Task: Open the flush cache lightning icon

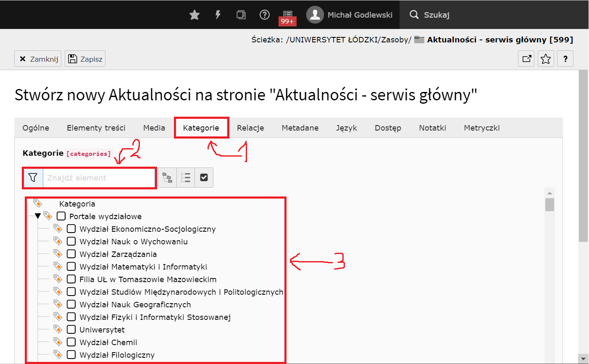Action: click(x=218, y=15)
